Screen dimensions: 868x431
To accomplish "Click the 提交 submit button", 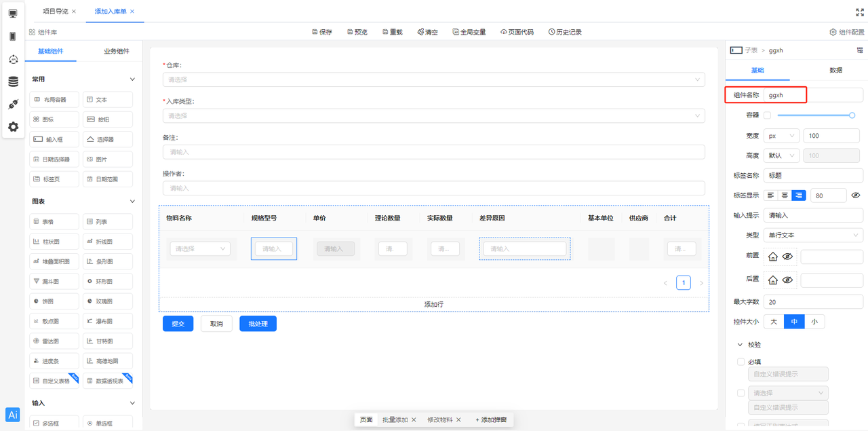I will 178,324.
